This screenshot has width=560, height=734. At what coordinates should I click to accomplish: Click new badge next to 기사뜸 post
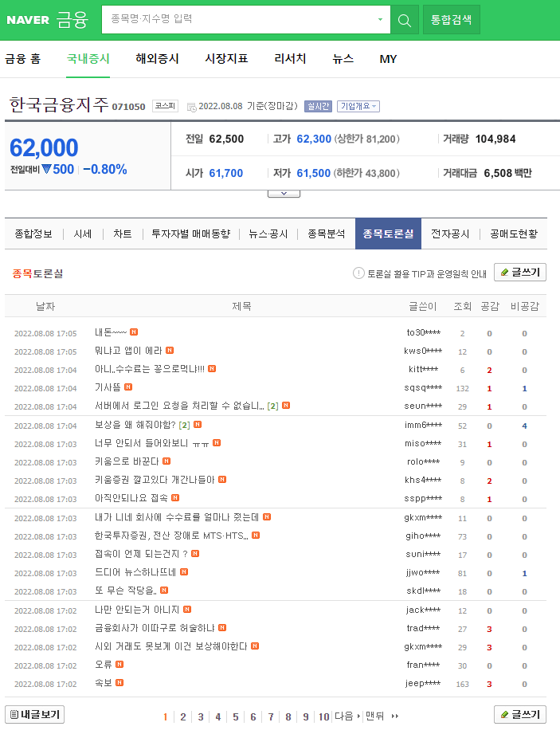128,387
